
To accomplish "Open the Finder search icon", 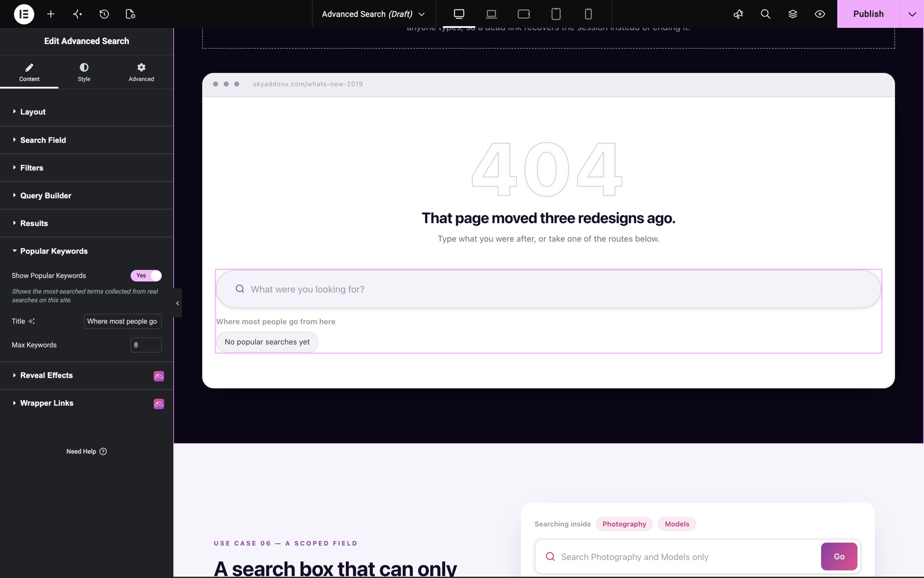I will coord(765,14).
